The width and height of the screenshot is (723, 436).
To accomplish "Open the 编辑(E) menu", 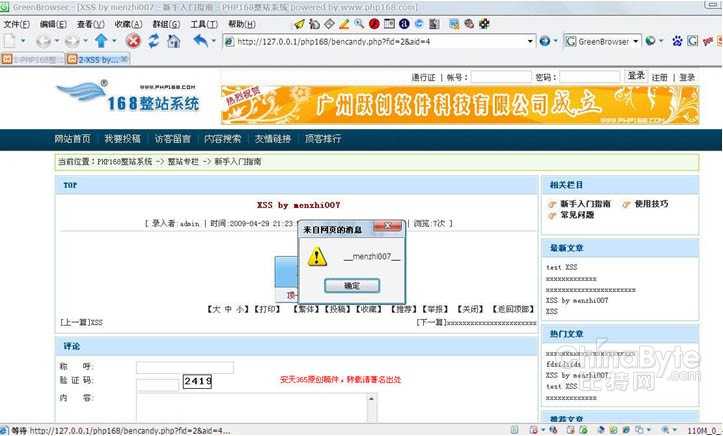I will point(53,24).
